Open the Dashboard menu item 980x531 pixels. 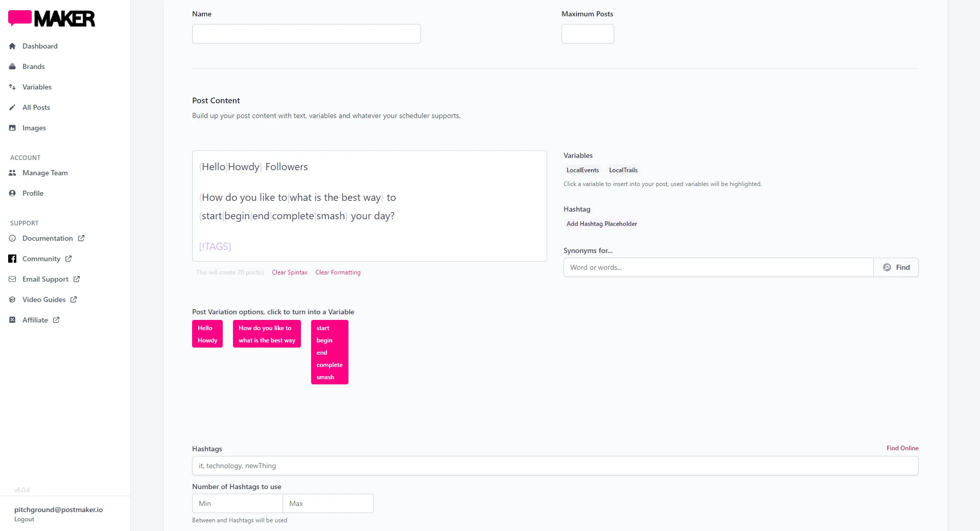tap(40, 46)
